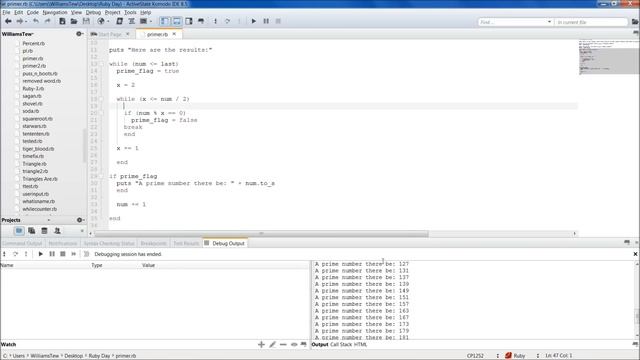The width and height of the screenshot is (640, 360).
Task: Switch to the Call Stack output view
Action: tap(341, 344)
